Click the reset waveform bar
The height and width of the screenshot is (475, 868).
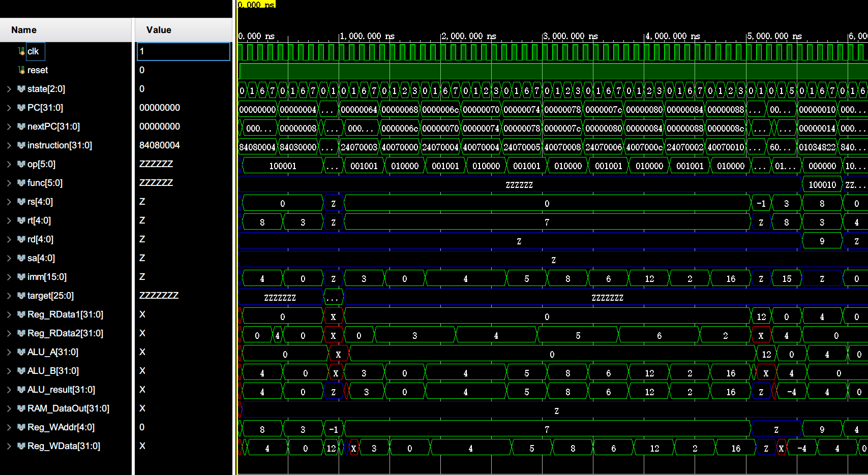tap(553, 70)
